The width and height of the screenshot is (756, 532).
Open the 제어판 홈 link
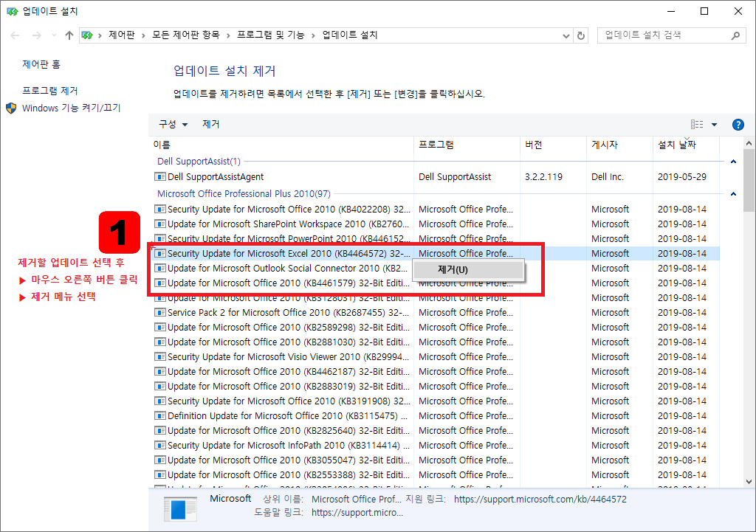coord(41,64)
